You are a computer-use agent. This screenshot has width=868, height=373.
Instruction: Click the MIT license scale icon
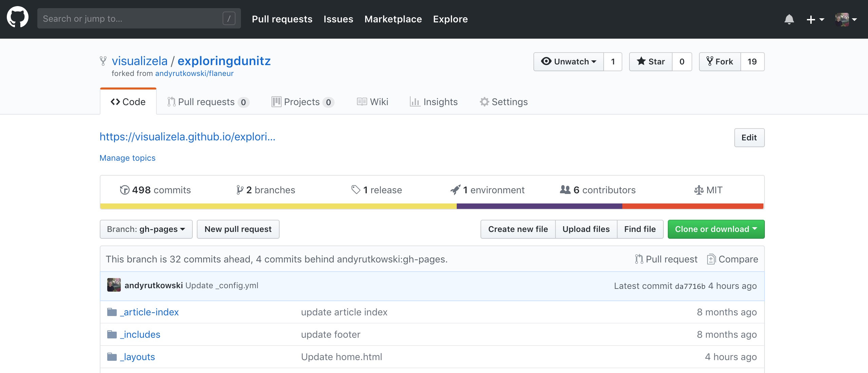point(699,190)
